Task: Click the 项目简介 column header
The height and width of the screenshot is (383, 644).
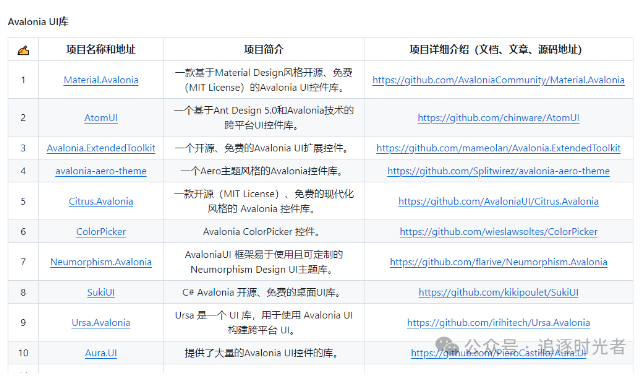Action: pyautogui.click(x=264, y=50)
